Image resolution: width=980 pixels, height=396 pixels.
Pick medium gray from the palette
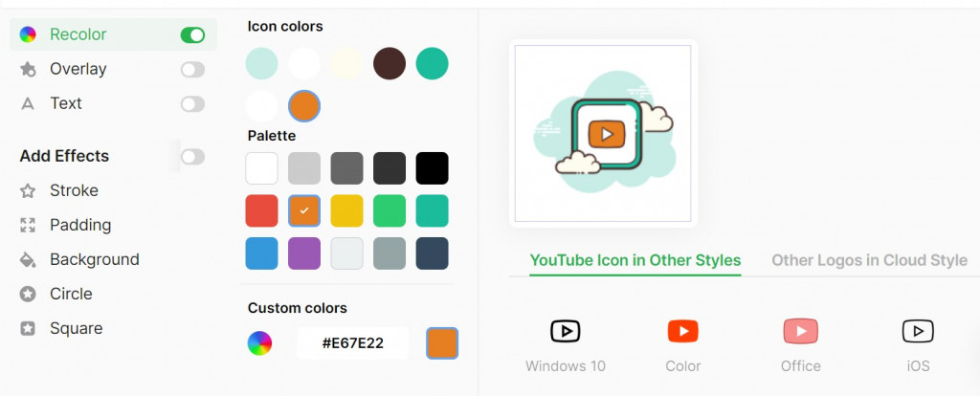pyautogui.click(x=346, y=168)
